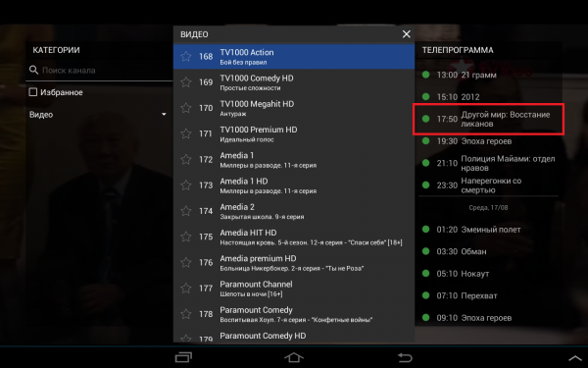The height and width of the screenshot is (368, 588).
Task: Open 09:10 Эпоха героев program
Action: pyautogui.click(x=488, y=318)
